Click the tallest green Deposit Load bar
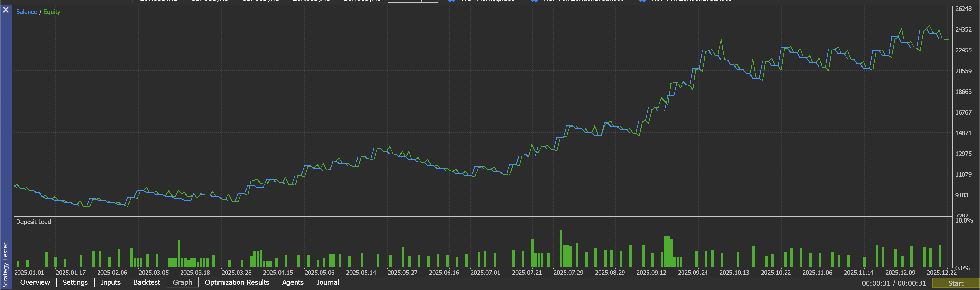980x290 pixels. pyautogui.click(x=561, y=249)
